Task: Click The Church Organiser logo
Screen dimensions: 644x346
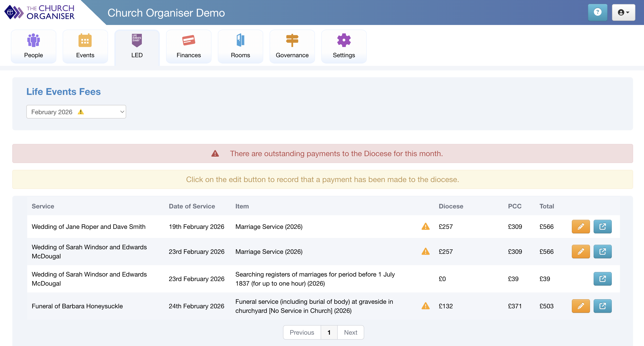Action: (x=39, y=12)
